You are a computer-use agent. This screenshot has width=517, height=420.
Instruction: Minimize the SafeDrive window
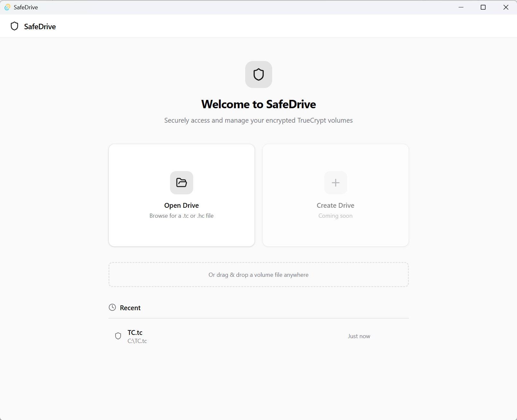click(x=461, y=7)
